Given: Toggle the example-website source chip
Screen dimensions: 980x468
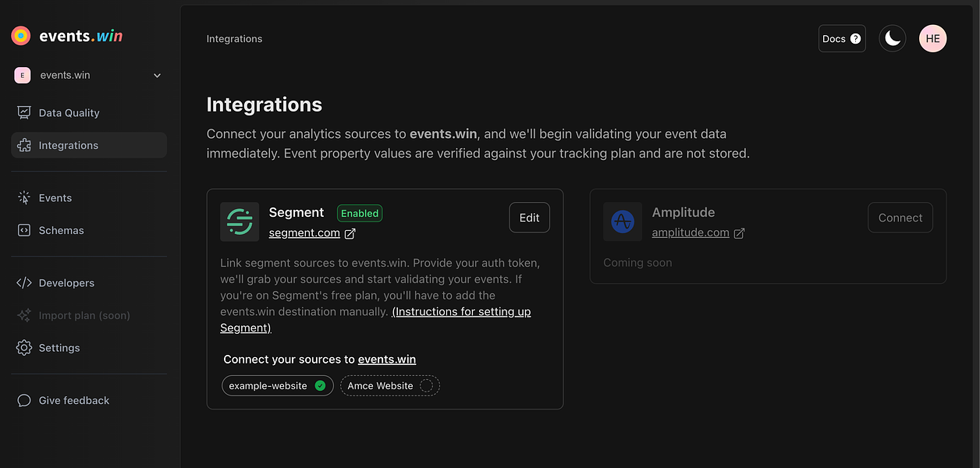Looking at the screenshot, I should point(278,386).
